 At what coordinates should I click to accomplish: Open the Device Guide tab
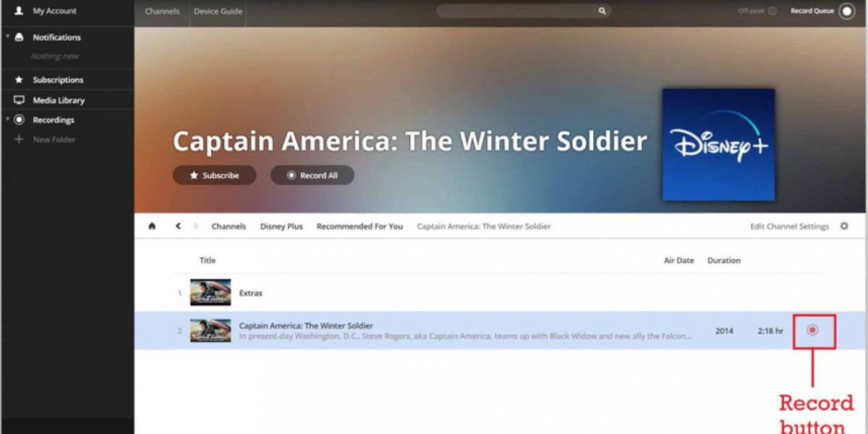coord(218,12)
